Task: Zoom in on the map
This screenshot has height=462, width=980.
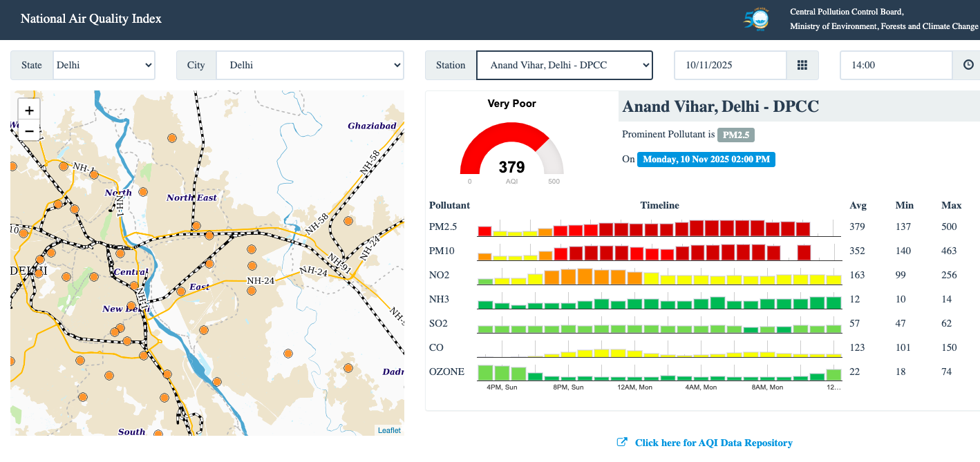Action: coord(28,110)
